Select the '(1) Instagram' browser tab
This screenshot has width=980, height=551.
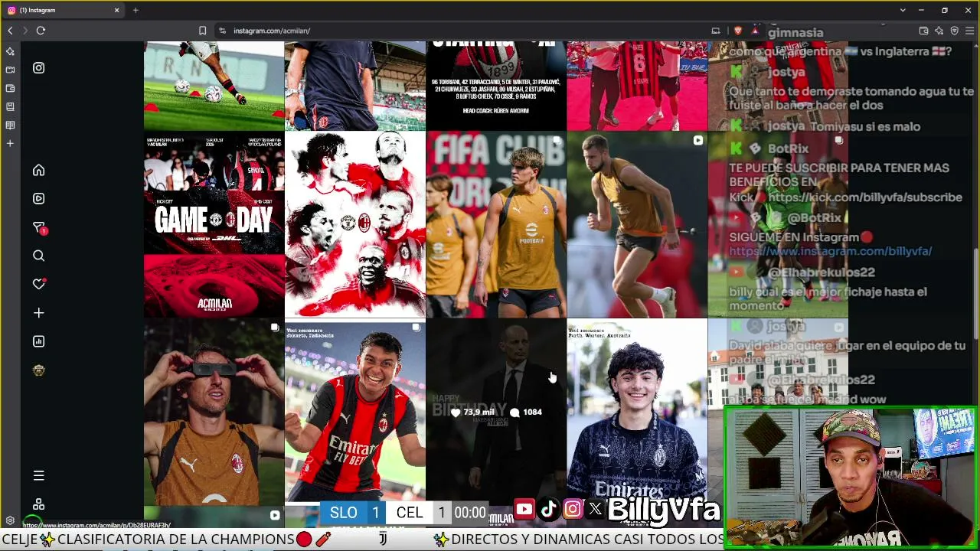(62, 10)
